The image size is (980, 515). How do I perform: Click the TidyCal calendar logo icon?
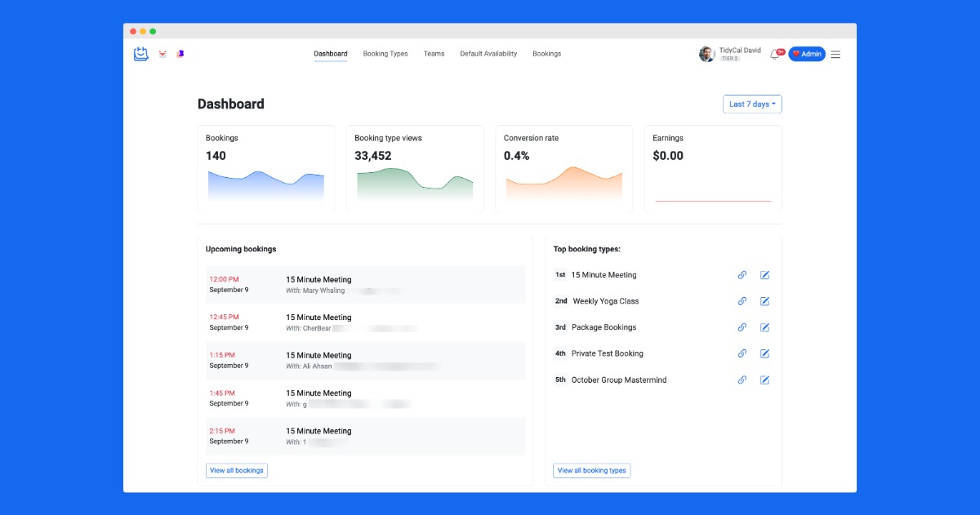pyautogui.click(x=141, y=54)
